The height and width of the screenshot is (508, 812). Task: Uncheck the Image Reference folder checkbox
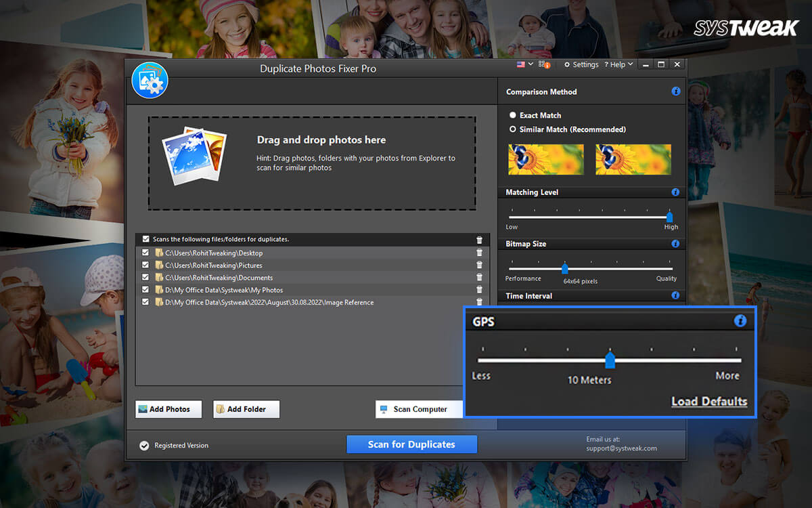(x=145, y=301)
